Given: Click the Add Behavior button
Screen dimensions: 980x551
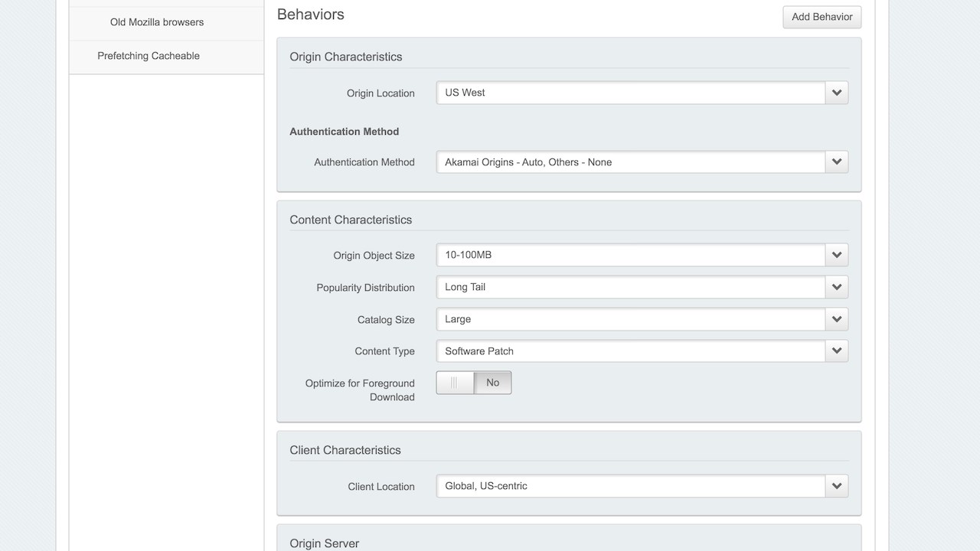Looking at the screenshot, I should click(822, 17).
